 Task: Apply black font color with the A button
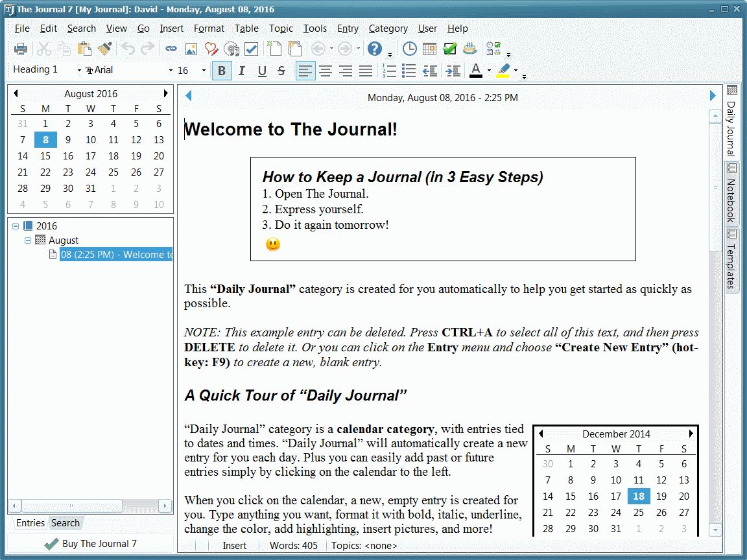point(475,71)
